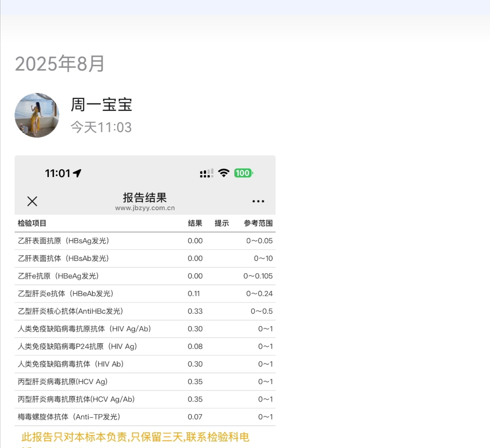
Task: Open 周一宝宝's profile avatar picture
Action: tap(37, 115)
